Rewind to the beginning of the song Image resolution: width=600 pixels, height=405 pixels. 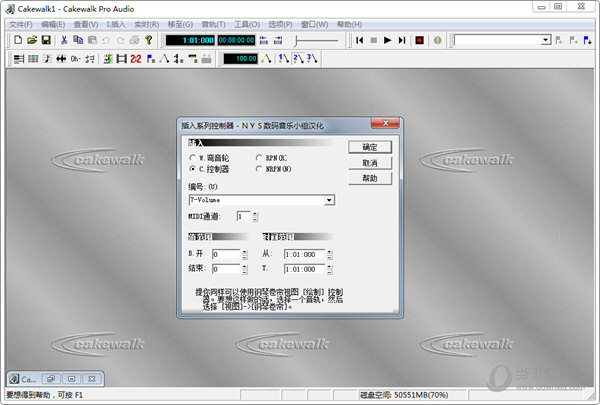tap(359, 40)
